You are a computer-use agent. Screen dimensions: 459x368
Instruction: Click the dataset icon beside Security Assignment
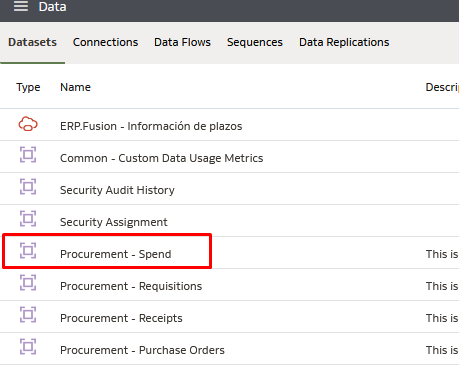pyautogui.click(x=28, y=219)
